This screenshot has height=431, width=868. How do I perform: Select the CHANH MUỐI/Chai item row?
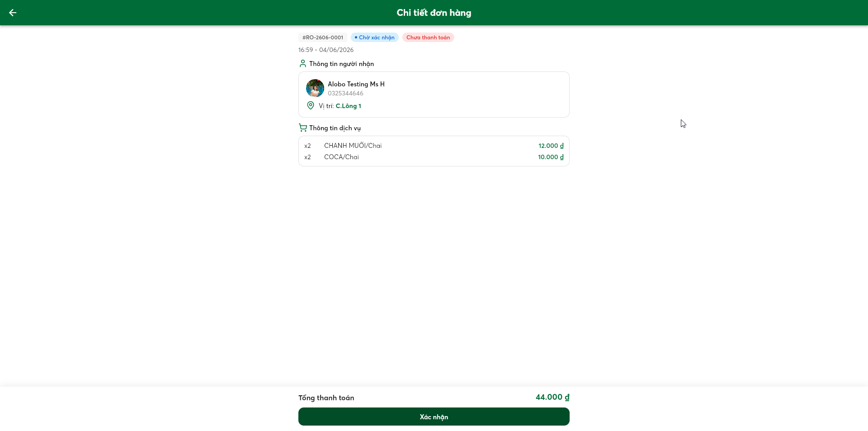[x=434, y=146]
